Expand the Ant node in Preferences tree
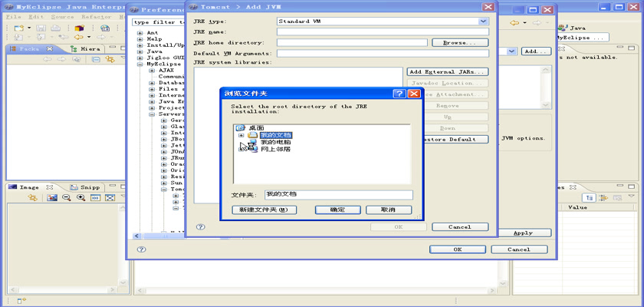This screenshot has height=307, width=644. pos(140,33)
